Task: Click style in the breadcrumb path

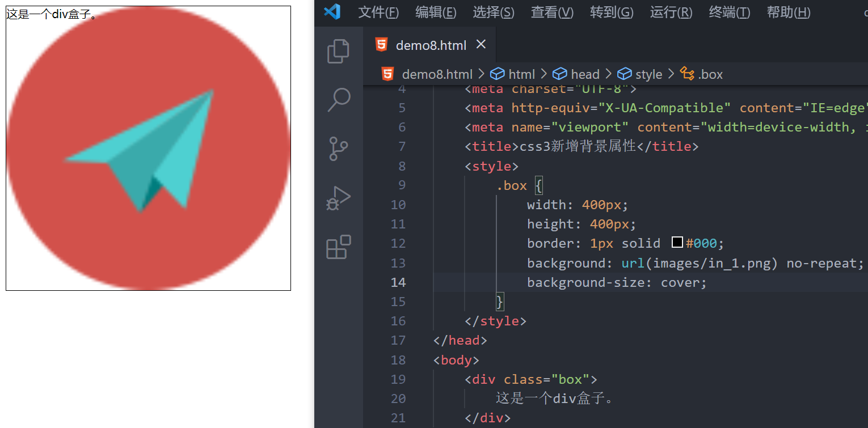Action: pos(649,74)
